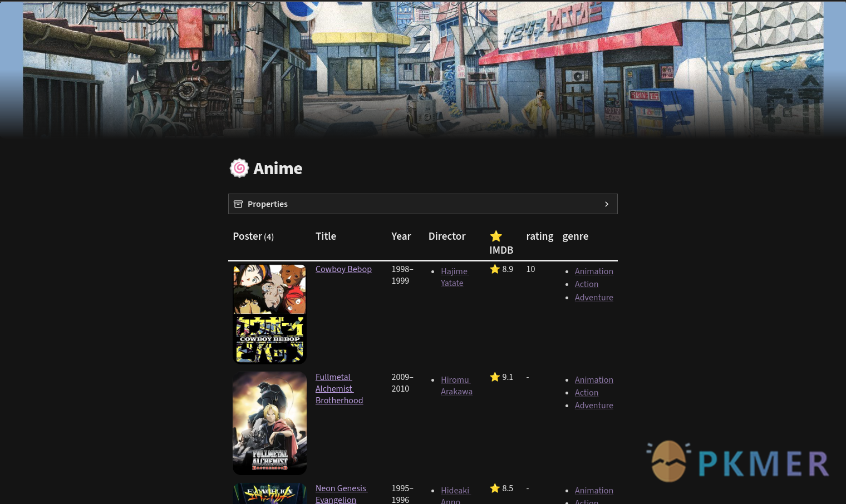The width and height of the screenshot is (846, 504).
Task: Click the 1998–1999 year cell
Action: [x=402, y=275]
